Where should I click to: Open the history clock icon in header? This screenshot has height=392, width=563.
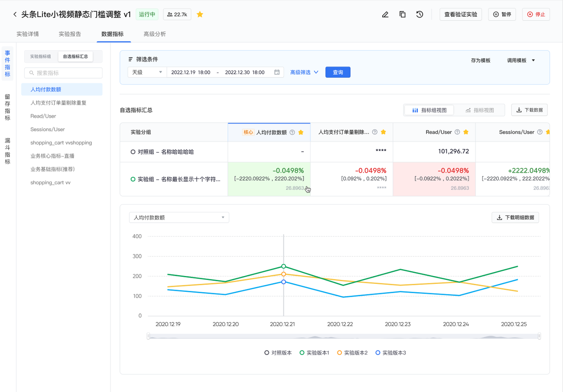point(420,15)
